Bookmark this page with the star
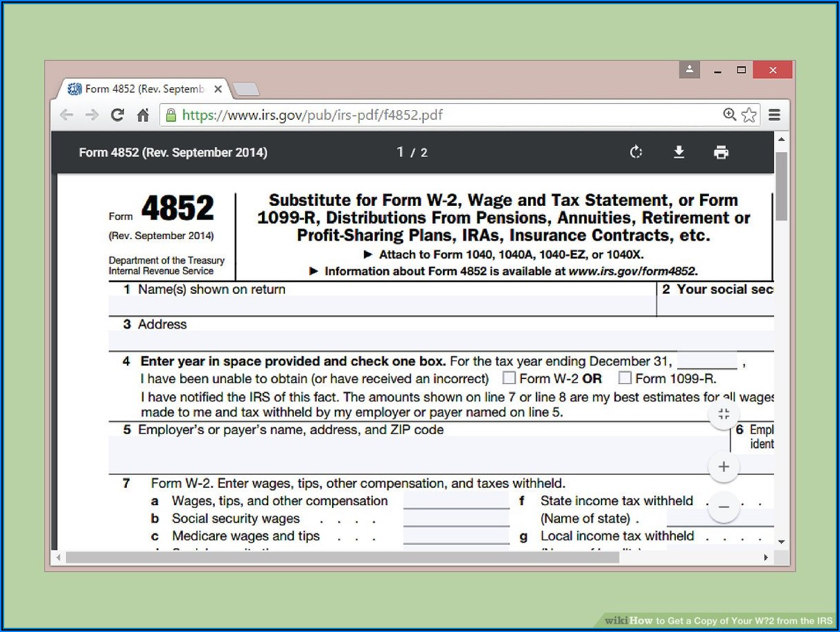This screenshot has width=840, height=632. pos(749,114)
